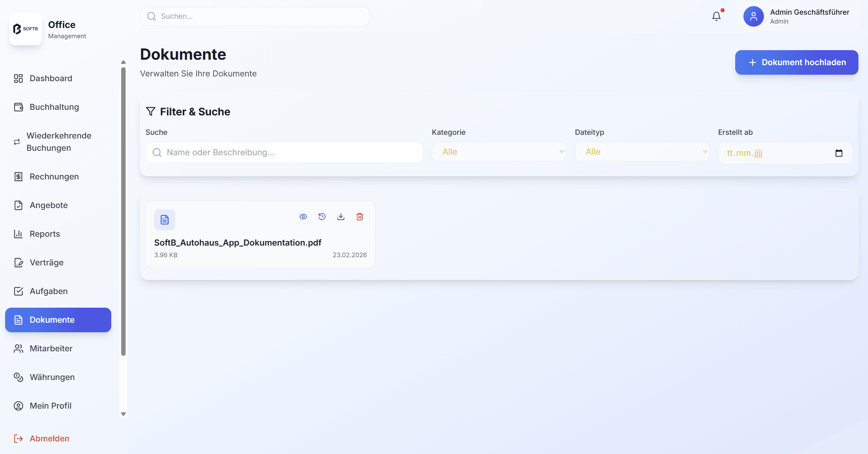Navigate to Wiederkehrende Buchungen
The width and height of the screenshot is (868, 454).
point(59,142)
